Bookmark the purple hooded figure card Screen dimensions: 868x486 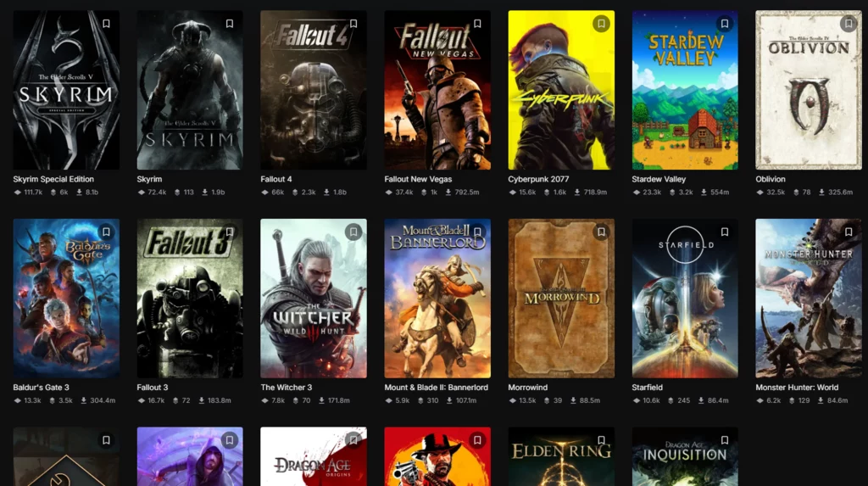(x=229, y=440)
